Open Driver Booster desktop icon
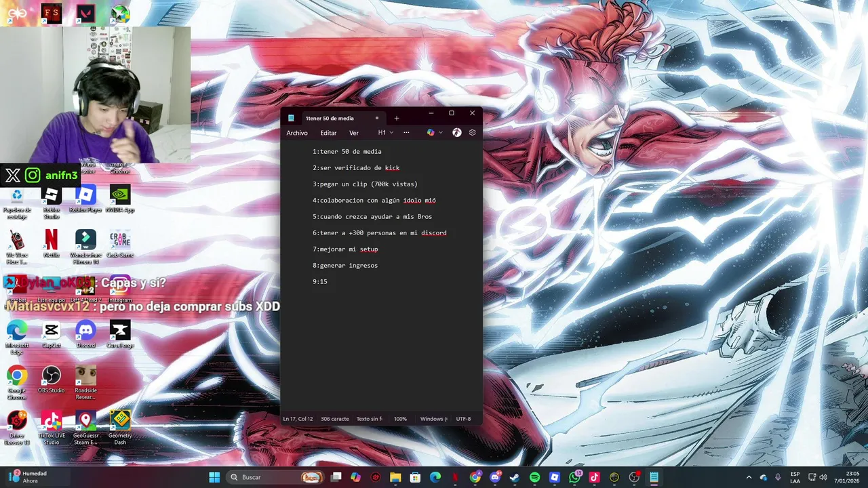This screenshot has width=868, height=488. [x=17, y=428]
